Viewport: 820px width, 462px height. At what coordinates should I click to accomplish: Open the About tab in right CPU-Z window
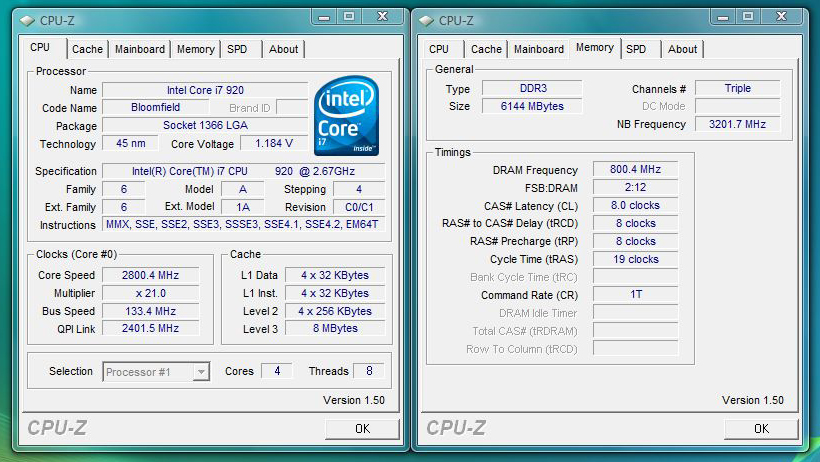click(682, 49)
